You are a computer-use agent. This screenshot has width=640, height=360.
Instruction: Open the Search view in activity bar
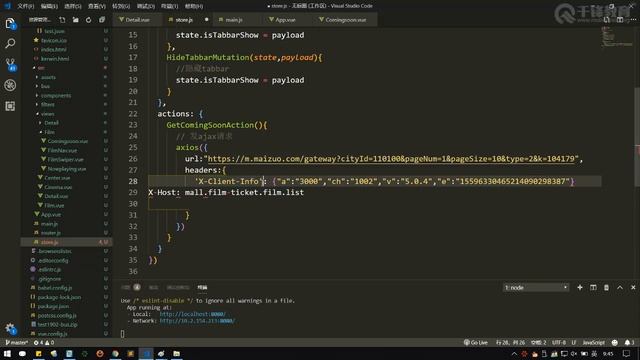[x=10, y=43]
